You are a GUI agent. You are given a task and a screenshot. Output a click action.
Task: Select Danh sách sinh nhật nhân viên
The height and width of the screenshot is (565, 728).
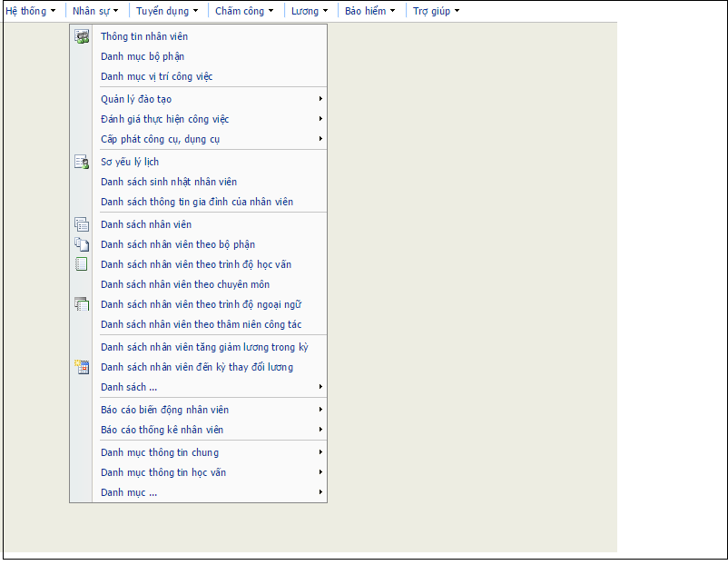coord(169,182)
